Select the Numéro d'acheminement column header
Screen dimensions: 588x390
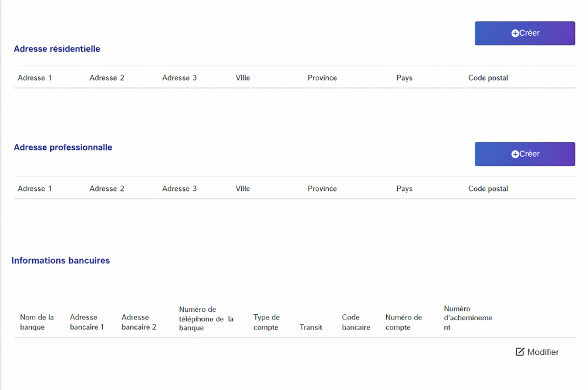(468, 318)
